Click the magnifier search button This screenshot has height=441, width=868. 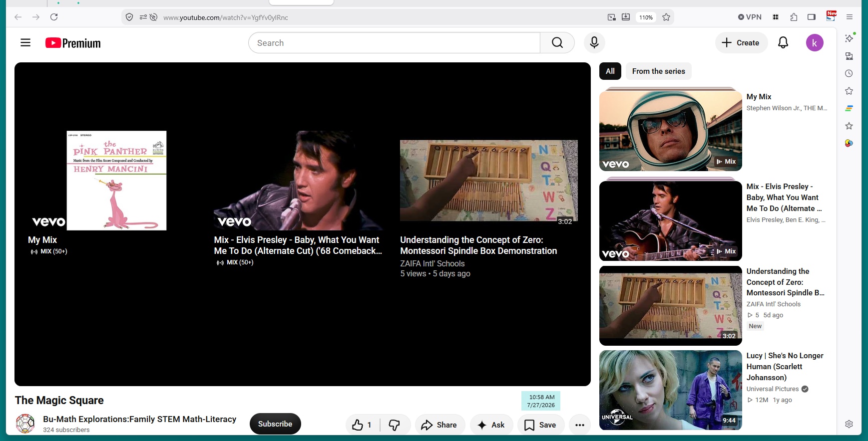557,43
